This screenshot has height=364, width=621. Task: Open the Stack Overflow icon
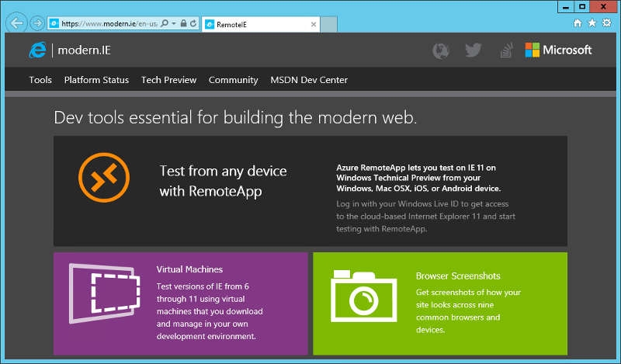click(x=506, y=50)
